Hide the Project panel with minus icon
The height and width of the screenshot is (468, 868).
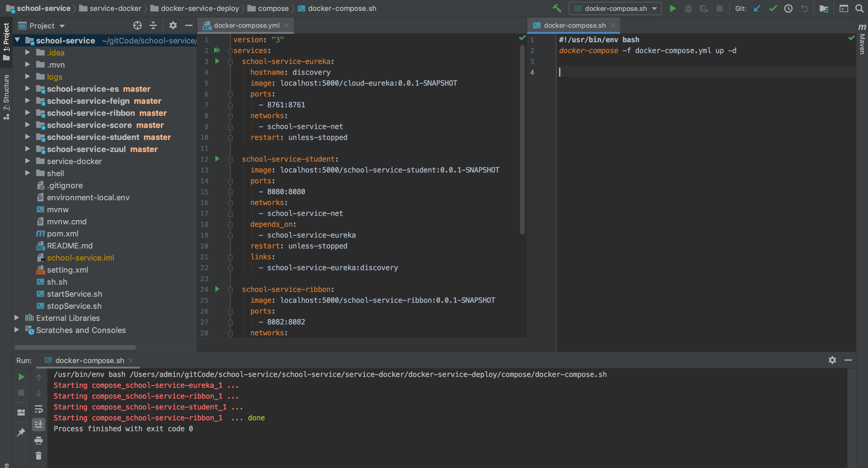click(x=189, y=25)
